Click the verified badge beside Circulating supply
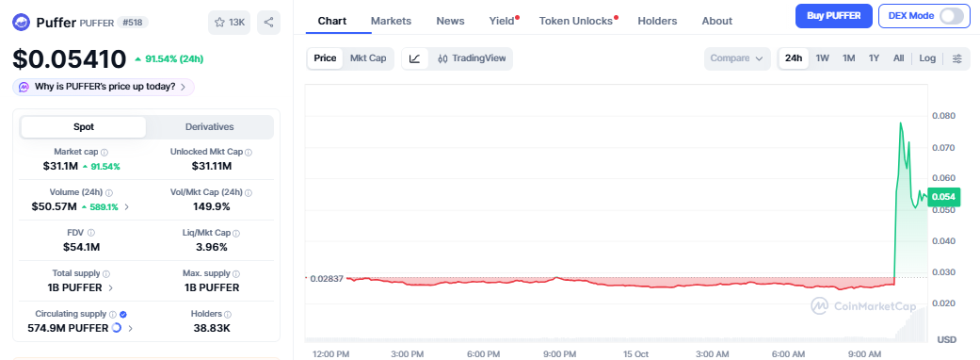Viewport: 980px width, 360px height. [x=123, y=315]
